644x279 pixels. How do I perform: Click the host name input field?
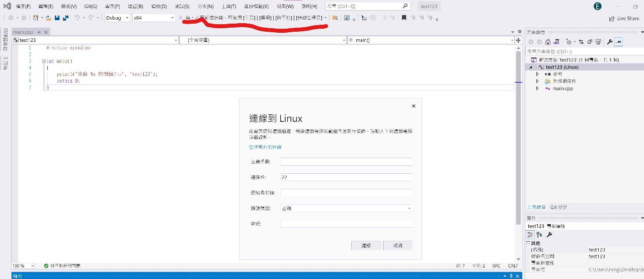[x=346, y=162]
